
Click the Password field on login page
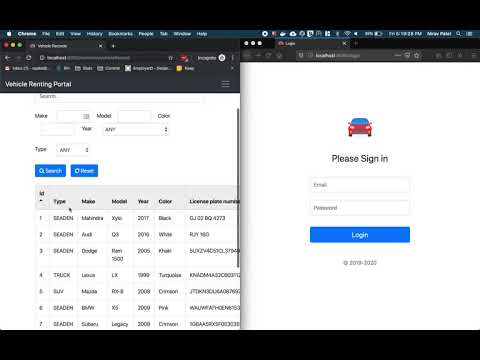pos(360,208)
